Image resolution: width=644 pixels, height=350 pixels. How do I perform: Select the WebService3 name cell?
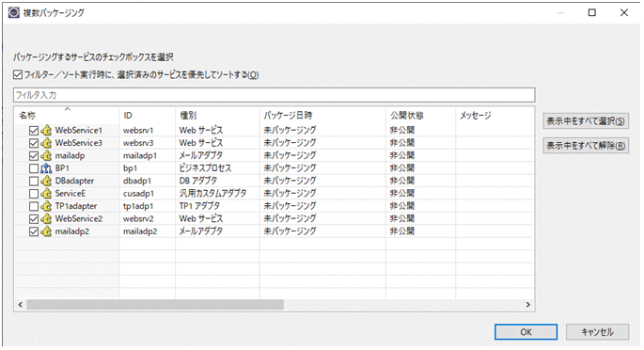[x=78, y=143]
